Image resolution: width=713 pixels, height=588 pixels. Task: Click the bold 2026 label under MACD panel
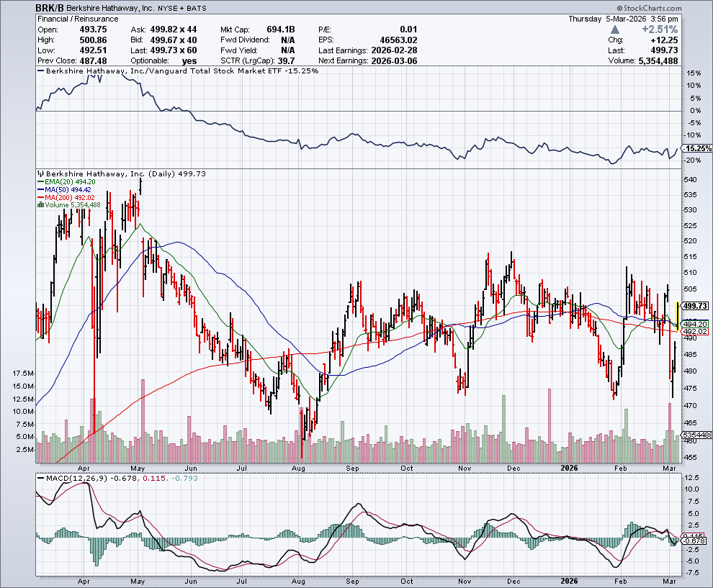pos(570,581)
